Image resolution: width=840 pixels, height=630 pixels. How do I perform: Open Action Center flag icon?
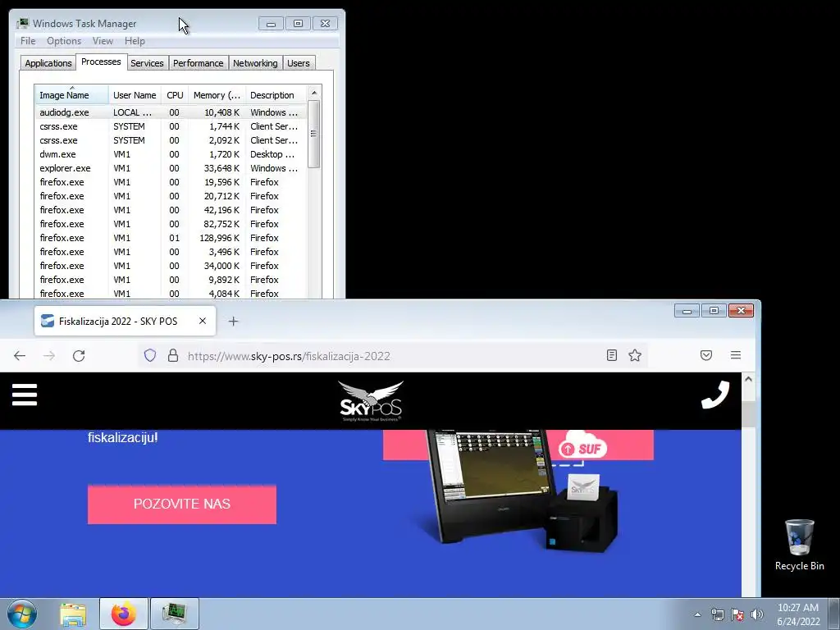[x=737, y=614]
